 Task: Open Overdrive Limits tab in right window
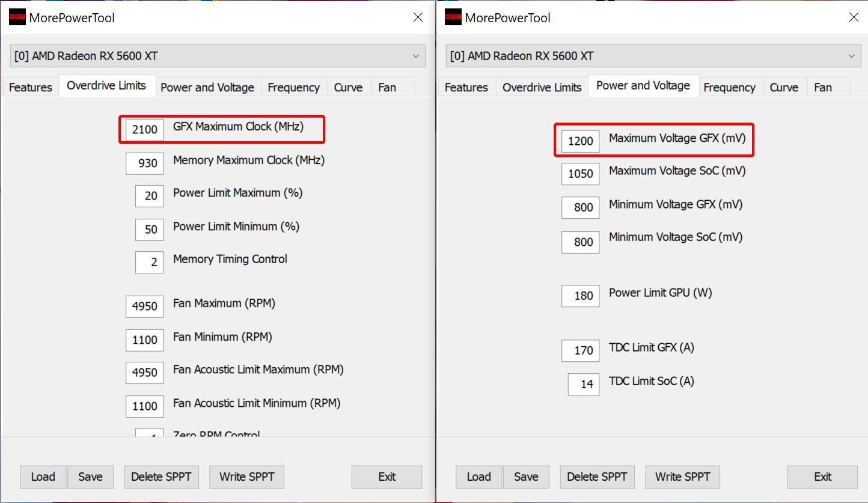[x=542, y=87]
